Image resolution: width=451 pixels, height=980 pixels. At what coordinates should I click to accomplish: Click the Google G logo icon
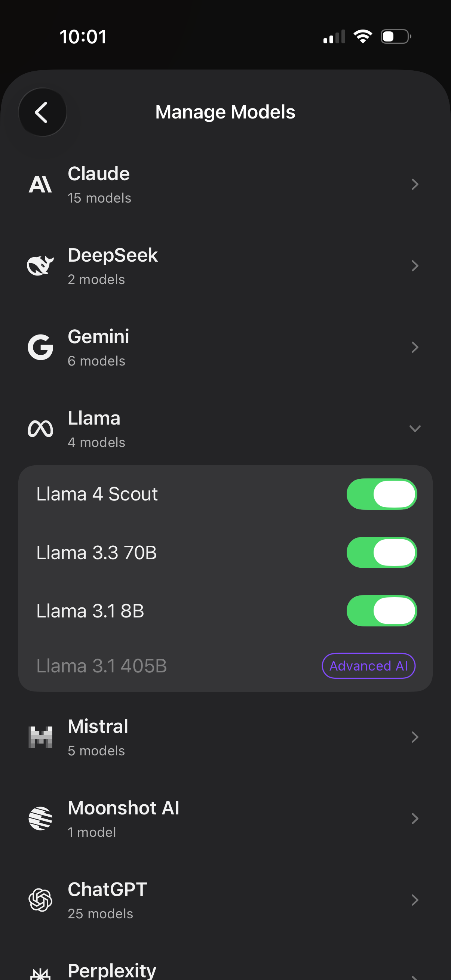(x=40, y=347)
